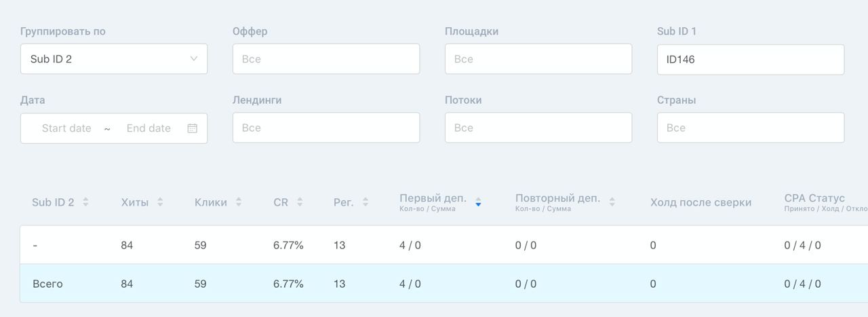Image resolution: width=868 pixels, height=317 pixels.
Task: Click the Sub ID 1 field with ID146
Action: coord(751,59)
